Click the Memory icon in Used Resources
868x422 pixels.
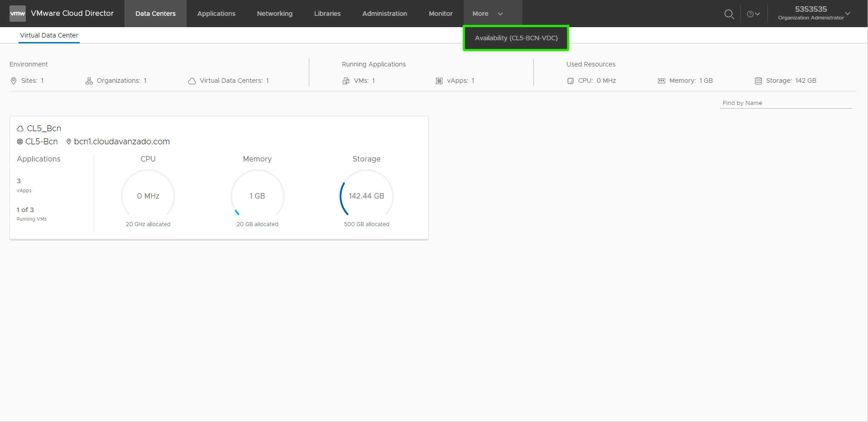[x=662, y=81]
